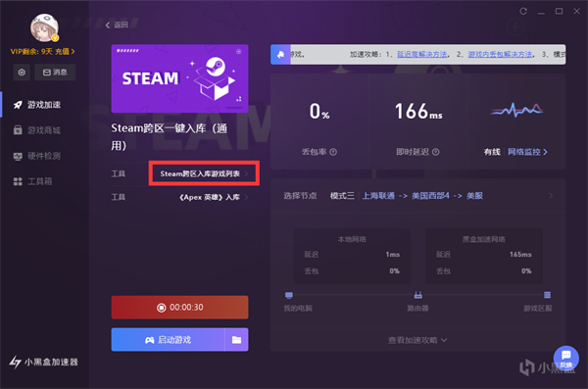This screenshot has width=588, height=389.
Task: Click the 166ms latency value
Action: (418, 112)
